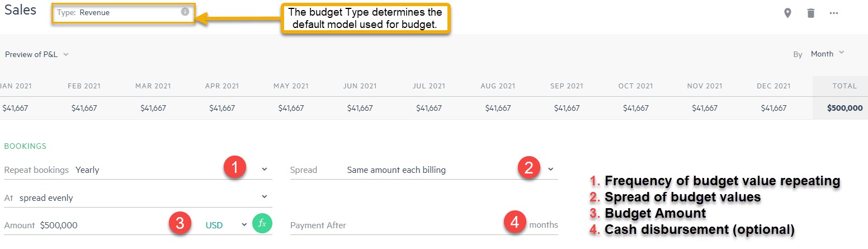Screen dimensions: 868x249
Task: Expand the Repeat bookings Yearly dropdown
Action: [264, 170]
